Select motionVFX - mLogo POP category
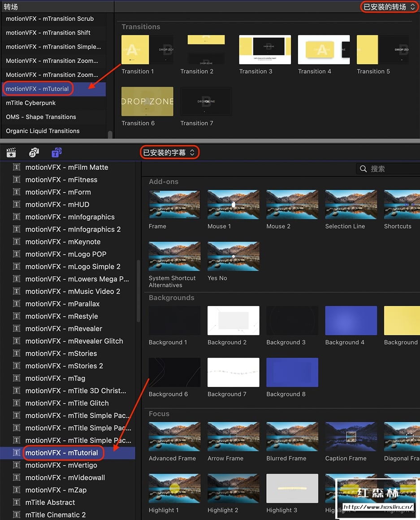Screen dimensions: 420x520 [66, 254]
